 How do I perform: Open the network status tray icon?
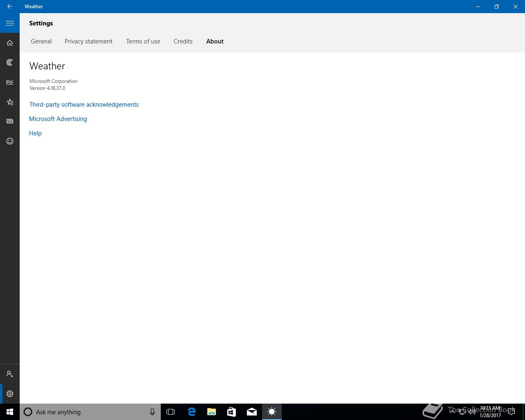point(462,412)
